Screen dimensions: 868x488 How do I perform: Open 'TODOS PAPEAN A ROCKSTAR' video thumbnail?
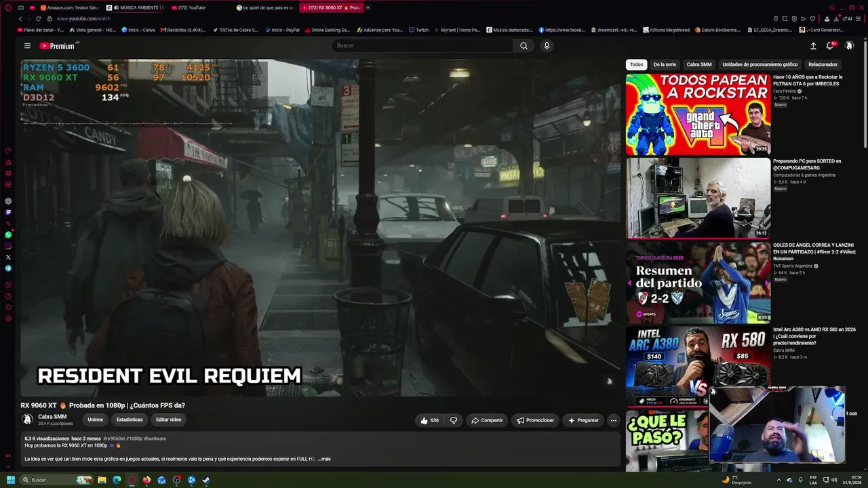(x=698, y=115)
